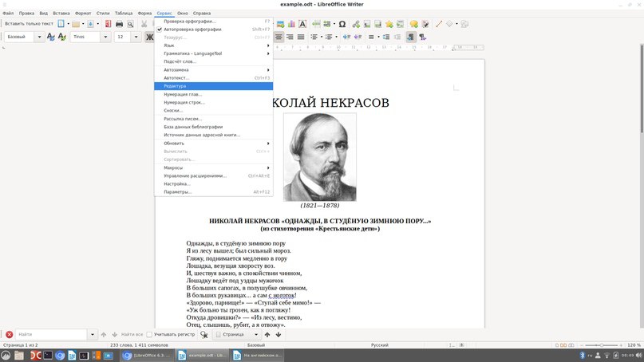The width and height of the screenshot is (644, 362).
Task: Toggle align right
Action: (x=290, y=37)
